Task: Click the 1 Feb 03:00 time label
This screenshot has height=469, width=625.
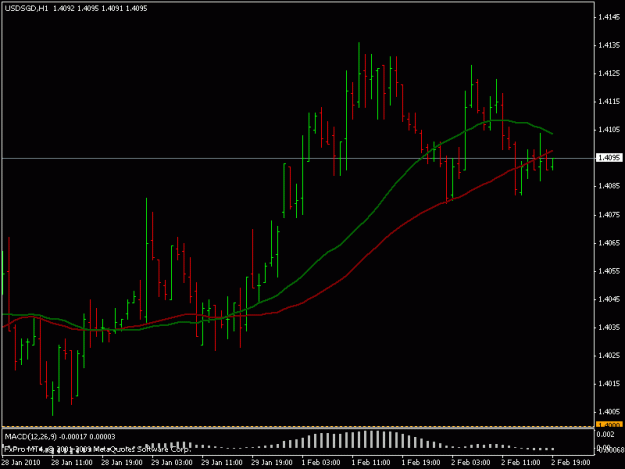Action: [x=321, y=463]
